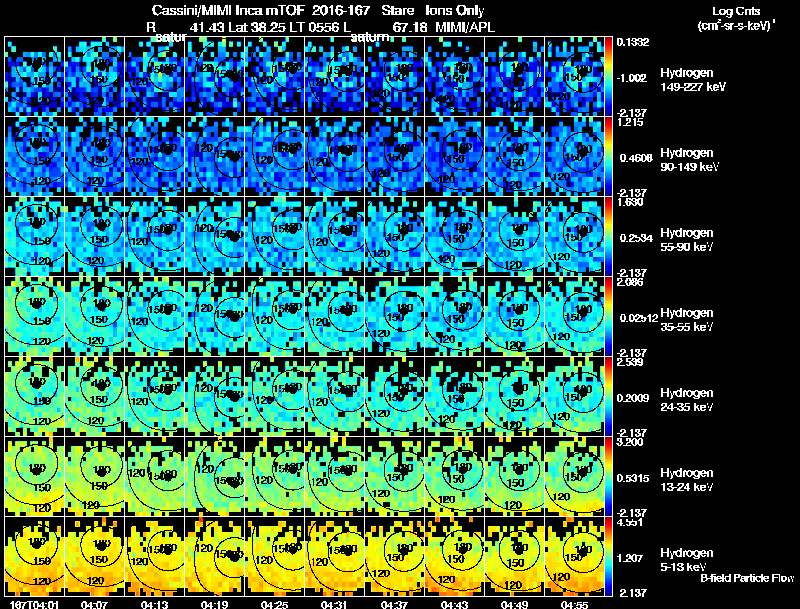Click the 'Hydrogen 35-55 keV' row label
The height and width of the screenshot is (609, 800).
(x=687, y=320)
